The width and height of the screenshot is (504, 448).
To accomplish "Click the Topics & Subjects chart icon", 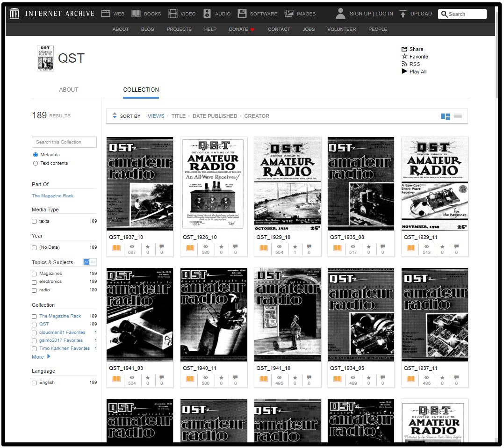I will (x=86, y=262).
